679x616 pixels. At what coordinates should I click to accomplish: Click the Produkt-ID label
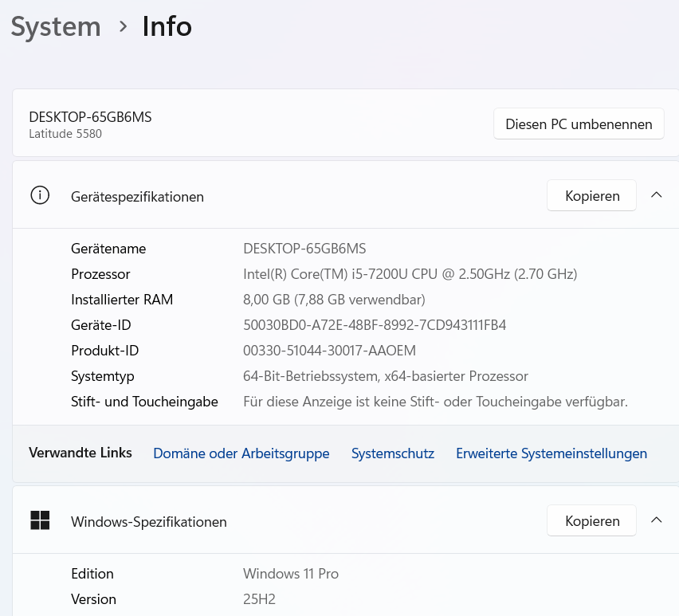click(x=104, y=351)
